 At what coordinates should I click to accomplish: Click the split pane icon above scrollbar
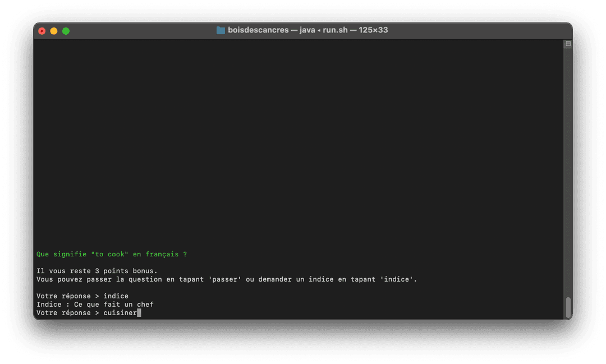568,44
